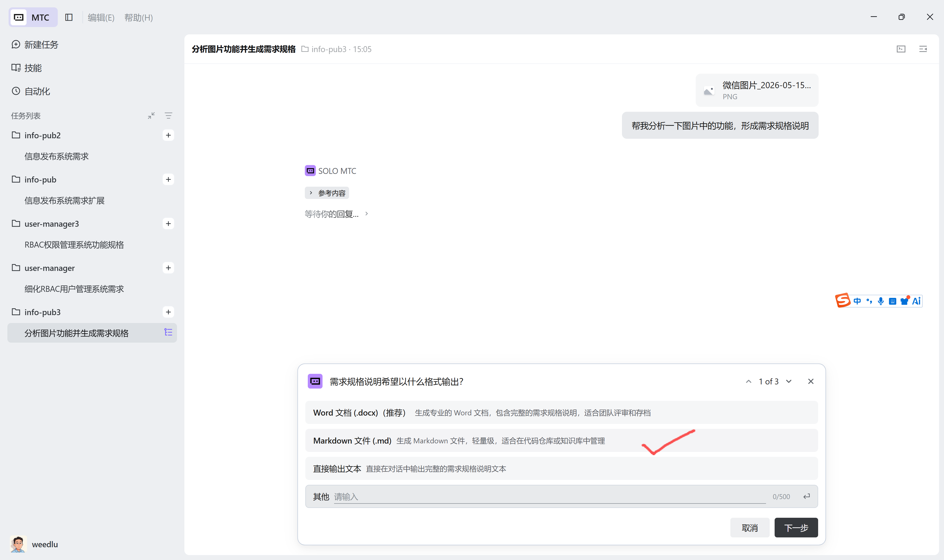
Task: Toggle the right side panel icon in header
Action: click(923, 49)
